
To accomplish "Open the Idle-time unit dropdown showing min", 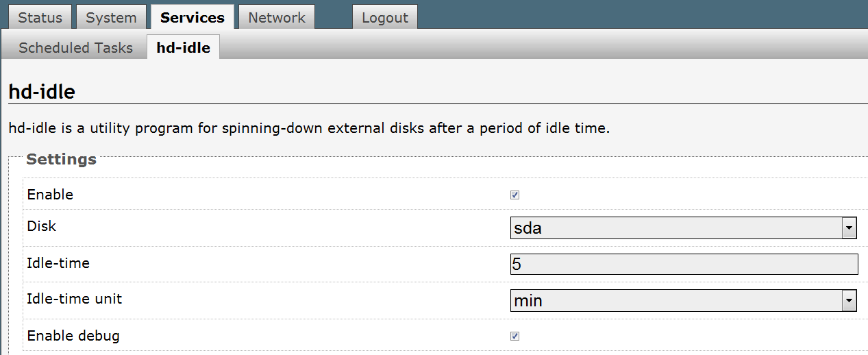I will (x=683, y=300).
